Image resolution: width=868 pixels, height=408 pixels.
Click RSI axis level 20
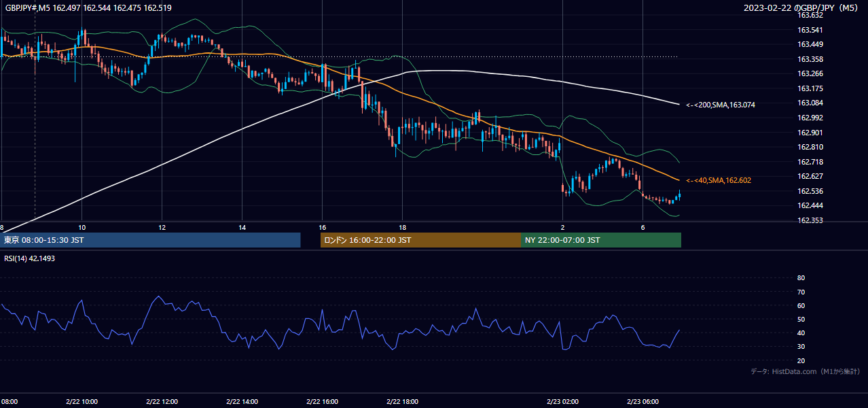click(801, 360)
